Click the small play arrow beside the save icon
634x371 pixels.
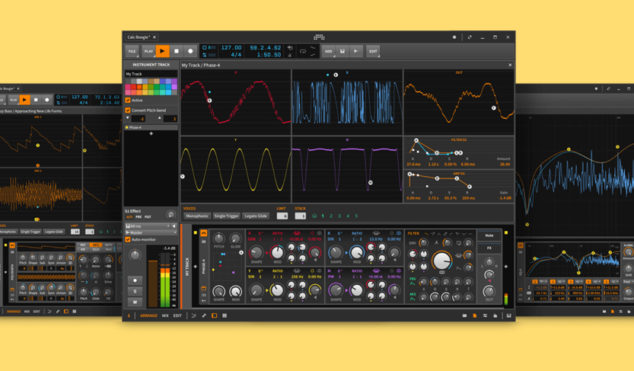pos(355,51)
